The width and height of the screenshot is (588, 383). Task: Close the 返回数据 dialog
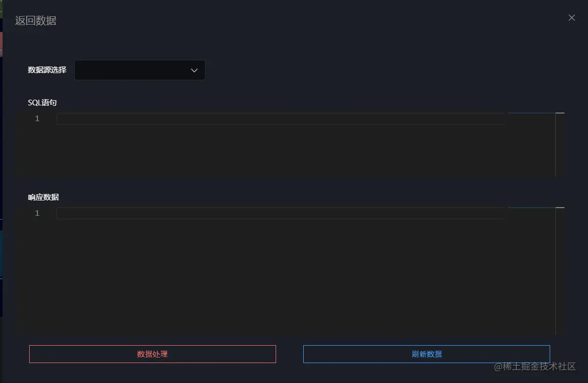pos(572,18)
